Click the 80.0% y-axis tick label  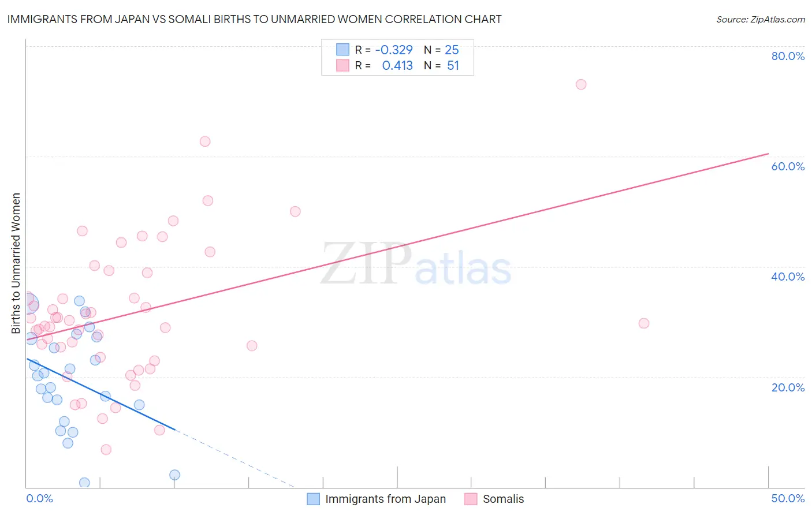788,56
